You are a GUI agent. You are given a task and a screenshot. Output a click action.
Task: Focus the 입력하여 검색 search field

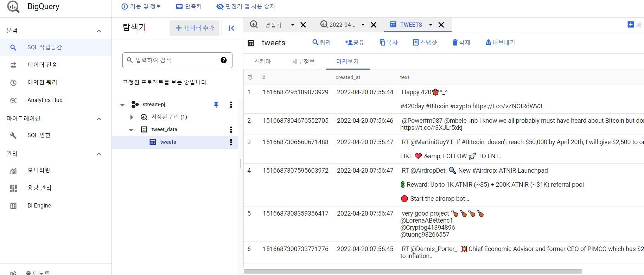[x=177, y=60]
